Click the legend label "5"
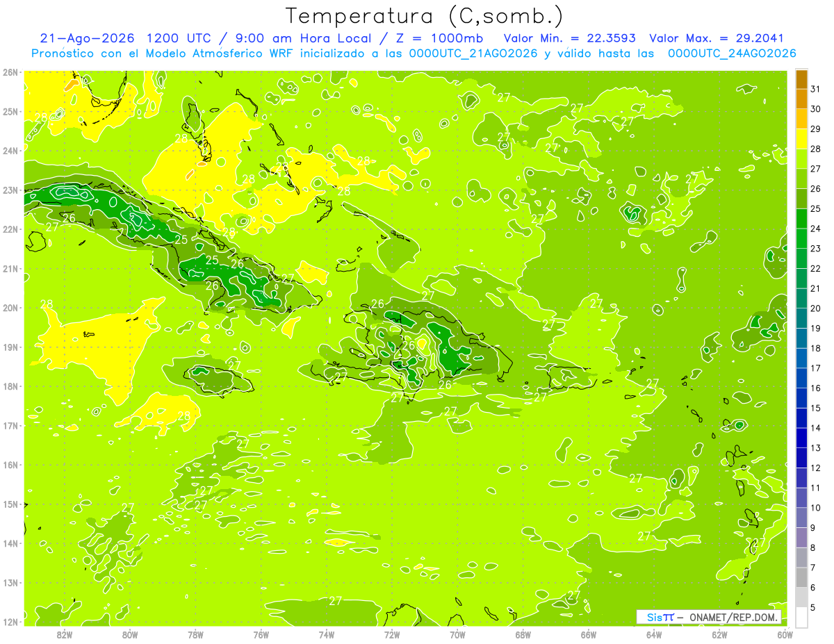Screen dimensions: 834x644 click(x=813, y=607)
